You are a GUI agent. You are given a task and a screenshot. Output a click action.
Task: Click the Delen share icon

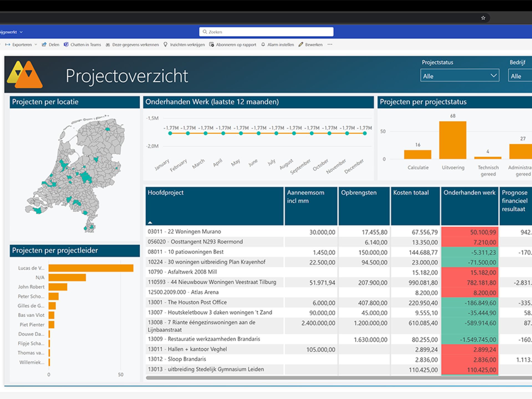tap(44, 45)
